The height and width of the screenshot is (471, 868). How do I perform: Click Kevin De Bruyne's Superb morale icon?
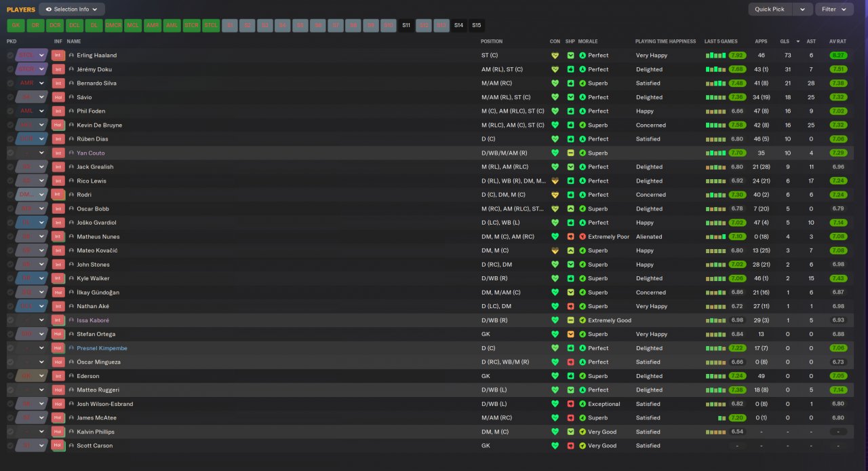[583, 125]
